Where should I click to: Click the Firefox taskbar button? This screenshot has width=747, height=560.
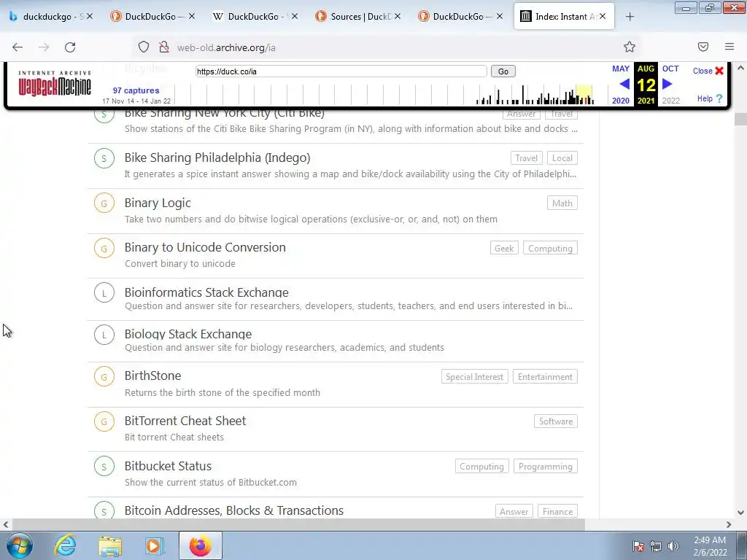tap(200, 545)
